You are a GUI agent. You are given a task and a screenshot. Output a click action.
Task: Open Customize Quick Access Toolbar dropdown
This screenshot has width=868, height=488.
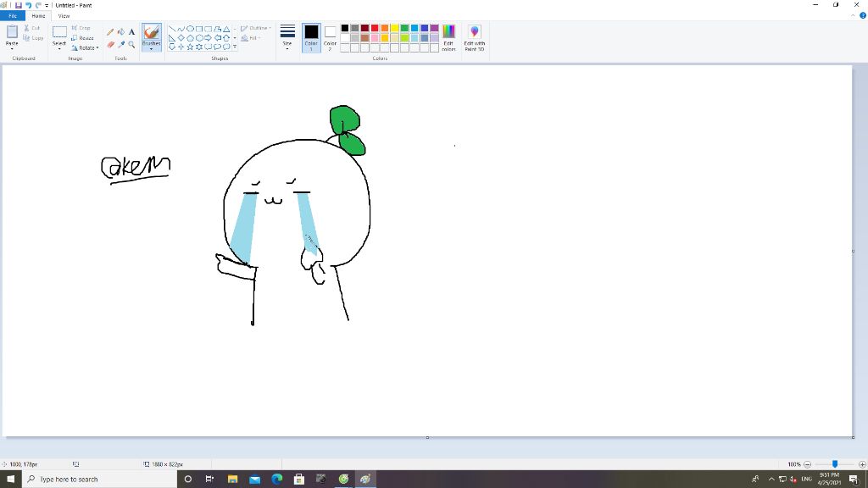point(47,5)
